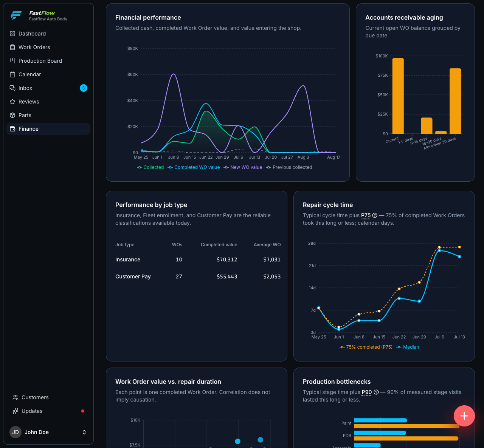Click the Inbox chat bubbles icon
The height and width of the screenshot is (448, 484).
(x=12, y=88)
